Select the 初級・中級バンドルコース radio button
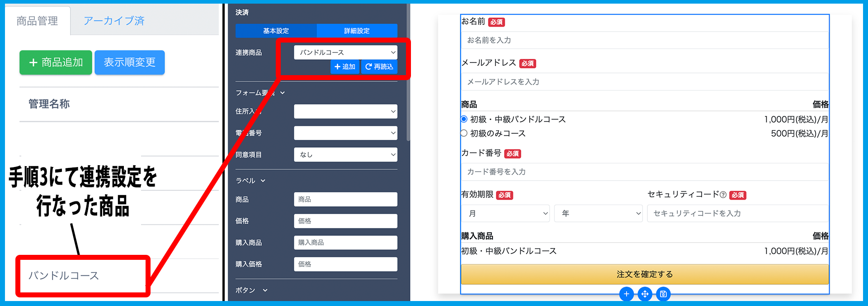Image resolution: width=868 pixels, height=306 pixels. click(464, 119)
